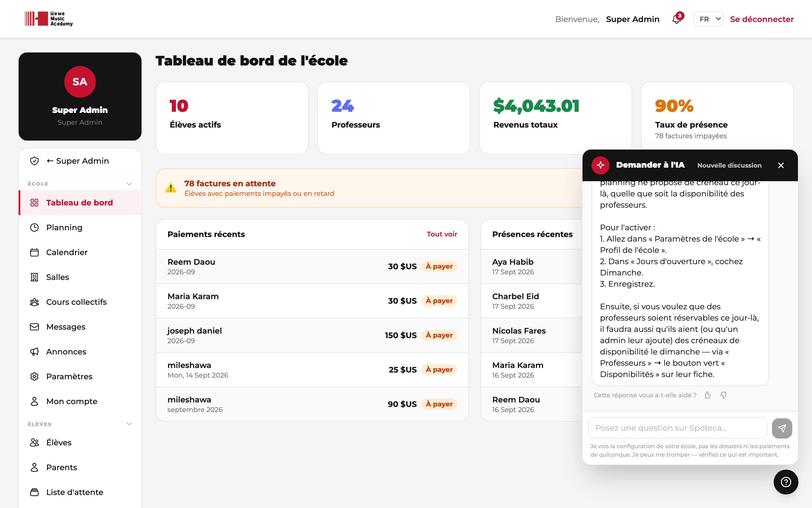This screenshot has width=812, height=508.
Task: Start a Nouvelle discussion
Action: click(729, 165)
